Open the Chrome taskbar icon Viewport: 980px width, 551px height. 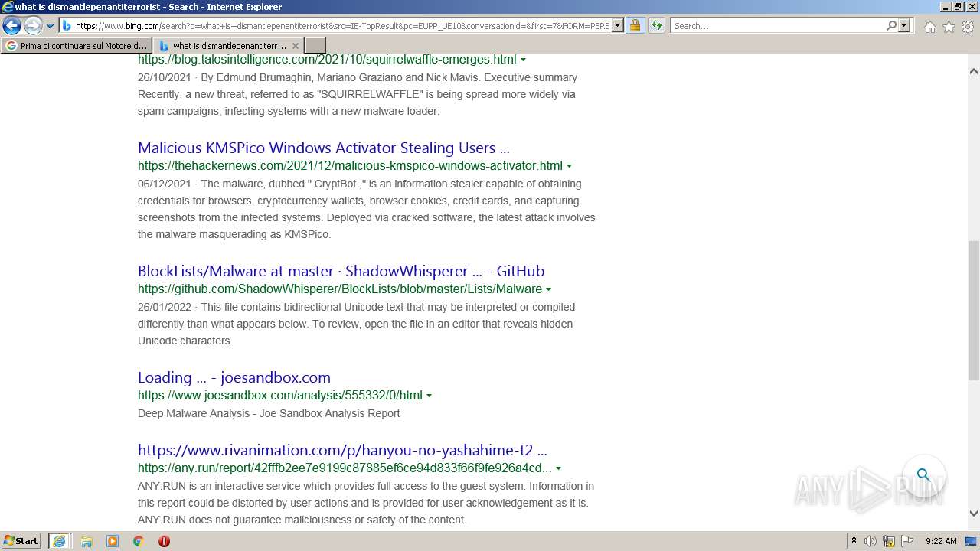(139, 541)
